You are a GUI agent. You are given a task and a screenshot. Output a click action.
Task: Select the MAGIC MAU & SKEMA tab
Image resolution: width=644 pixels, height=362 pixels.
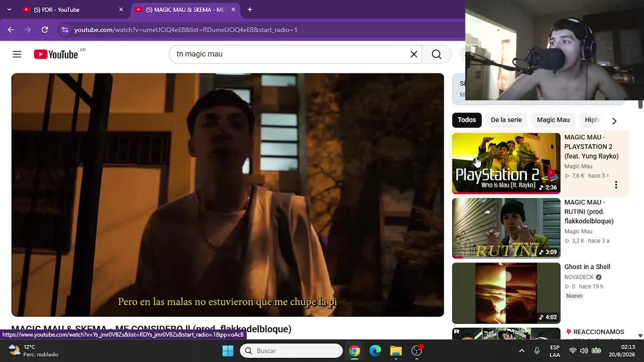point(186,10)
